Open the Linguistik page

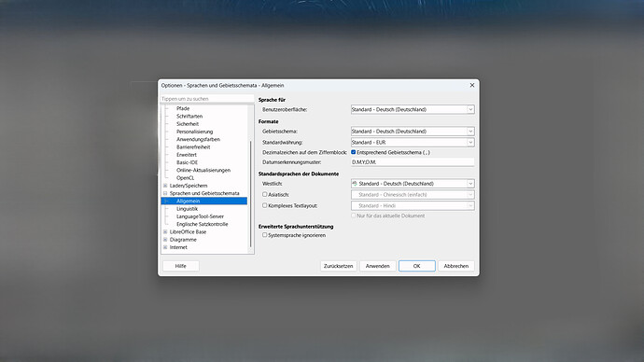pos(187,208)
